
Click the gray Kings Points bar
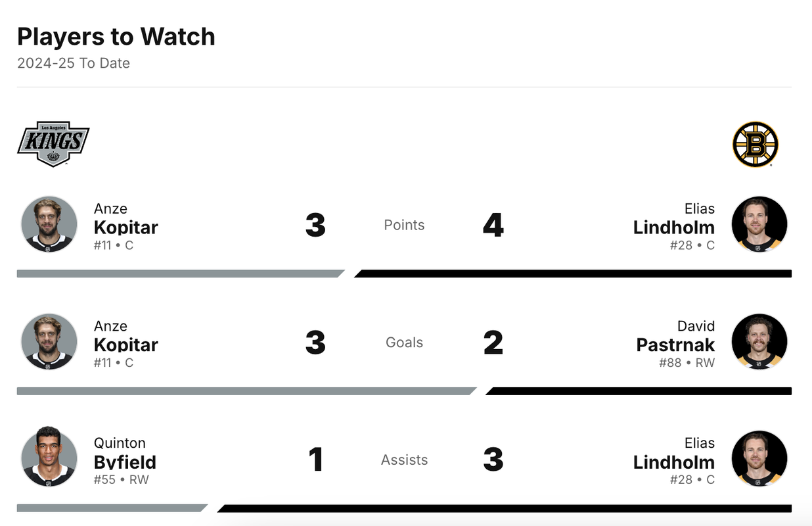point(181,274)
